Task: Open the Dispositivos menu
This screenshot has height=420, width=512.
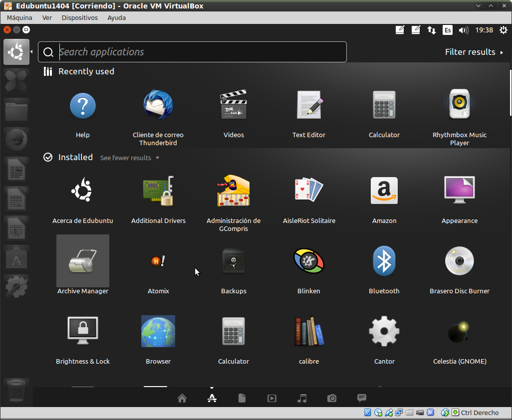Action: tap(79, 17)
